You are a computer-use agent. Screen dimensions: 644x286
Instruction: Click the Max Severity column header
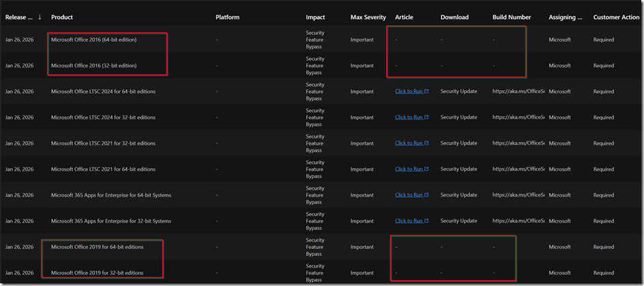click(x=367, y=17)
